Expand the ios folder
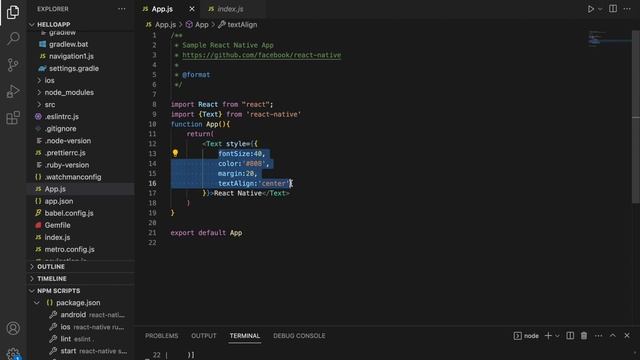This screenshot has width=640, height=360. [x=81, y=80]
